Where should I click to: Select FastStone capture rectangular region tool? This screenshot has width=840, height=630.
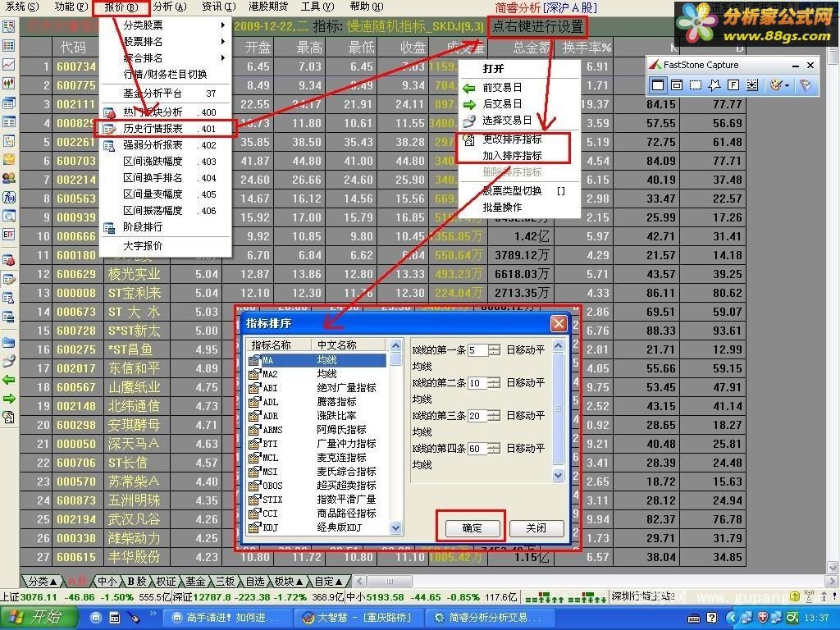[x=696, y=84]
